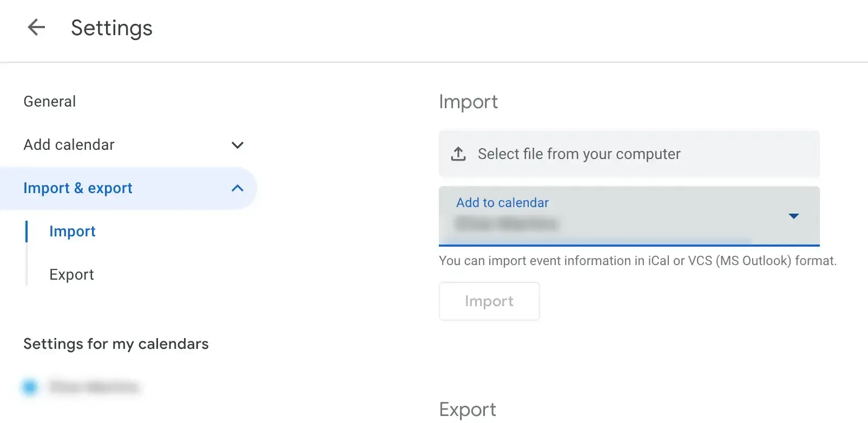Open the Add to calendar dropdown arrow
Screen dimensions: 868x423
[793, 216]
